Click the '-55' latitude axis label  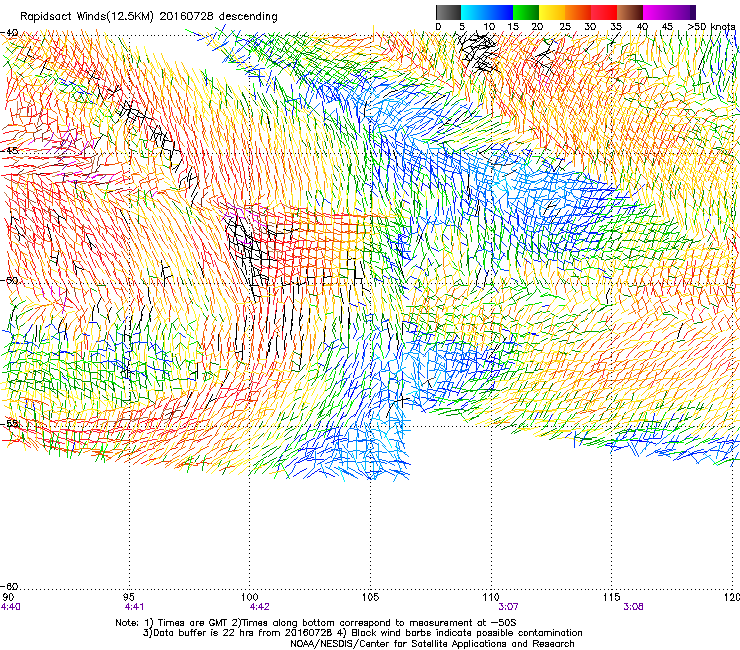(x=10, y=423)
